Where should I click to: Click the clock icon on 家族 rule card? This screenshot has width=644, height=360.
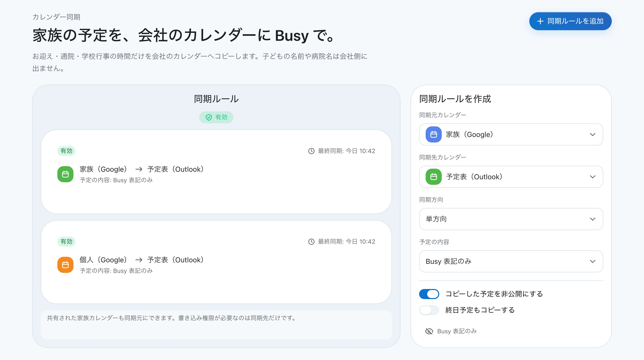click(x=311, y=151)
